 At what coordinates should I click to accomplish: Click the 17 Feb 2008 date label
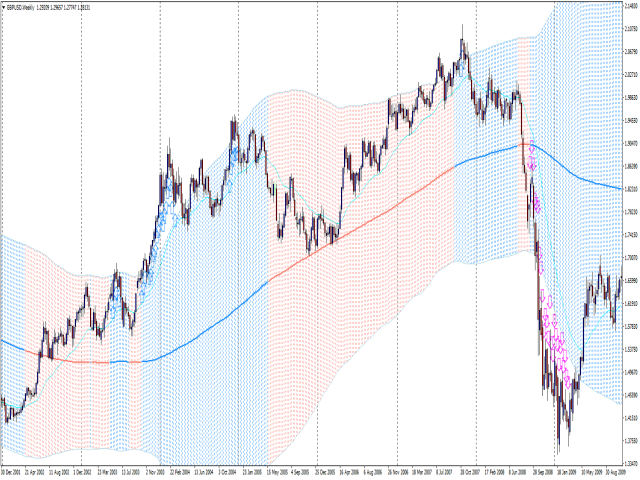click(494, 472)
